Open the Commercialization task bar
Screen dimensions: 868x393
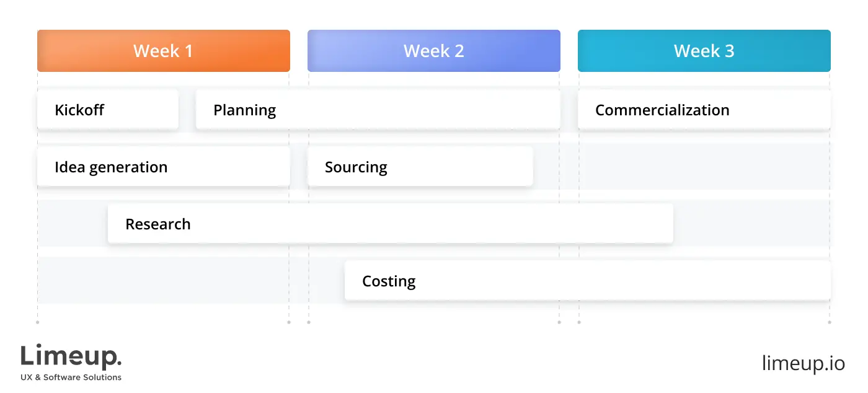coord(704,110)
